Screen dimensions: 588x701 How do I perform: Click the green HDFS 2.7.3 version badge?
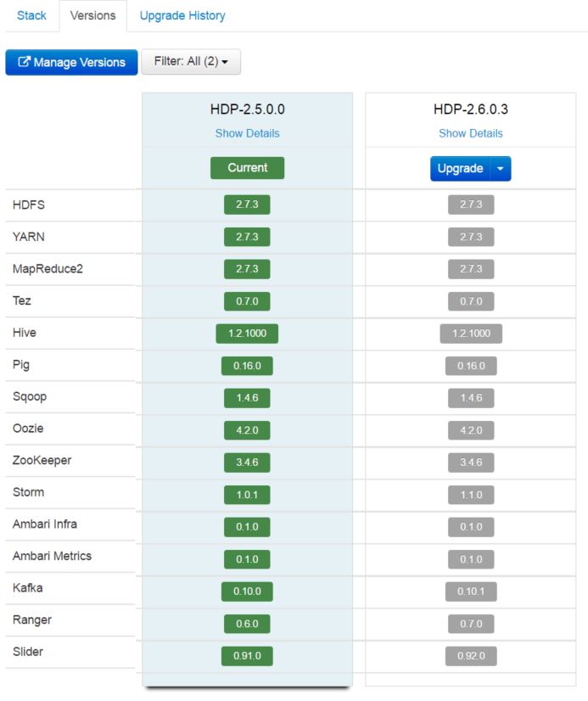pyautogui.click(x=247, y=205)
